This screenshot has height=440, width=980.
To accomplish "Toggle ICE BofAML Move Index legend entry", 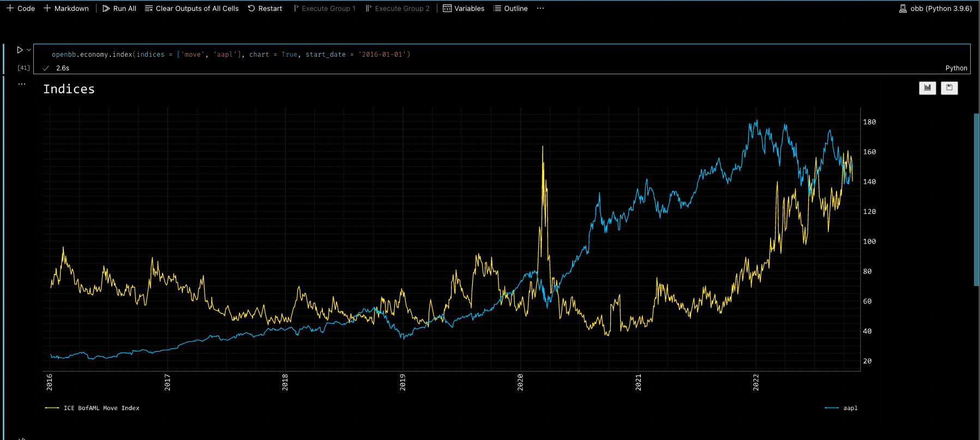I will pyautogui.click(x=92, y=408).
